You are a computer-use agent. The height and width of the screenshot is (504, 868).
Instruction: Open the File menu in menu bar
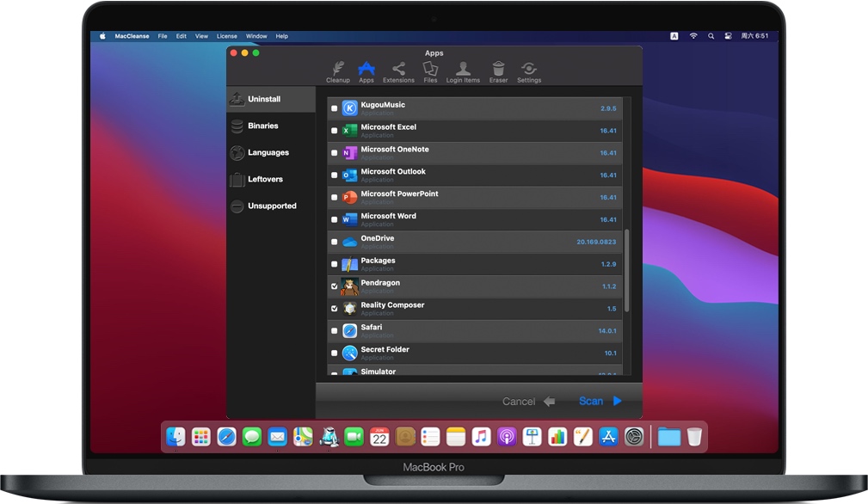tap(163, 36)
